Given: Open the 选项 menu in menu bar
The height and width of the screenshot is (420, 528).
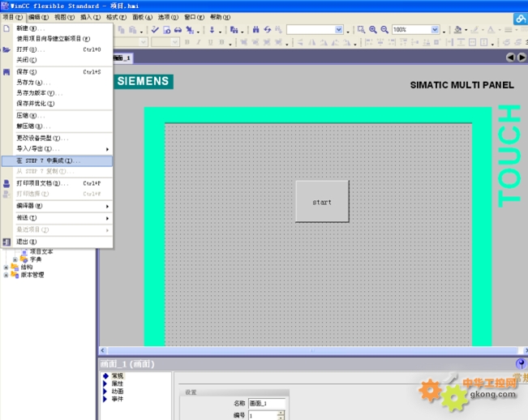Looking at the screenshot, I should pos(168,17).
